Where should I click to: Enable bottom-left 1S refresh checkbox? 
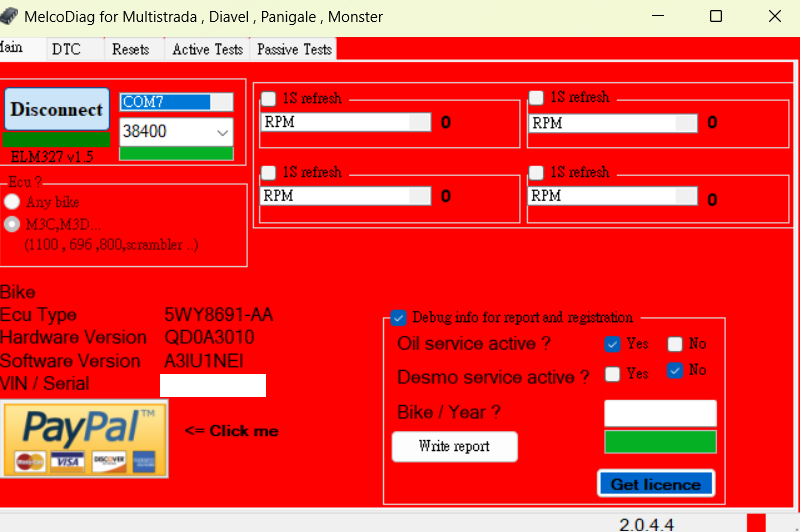(x=268, y=172)
